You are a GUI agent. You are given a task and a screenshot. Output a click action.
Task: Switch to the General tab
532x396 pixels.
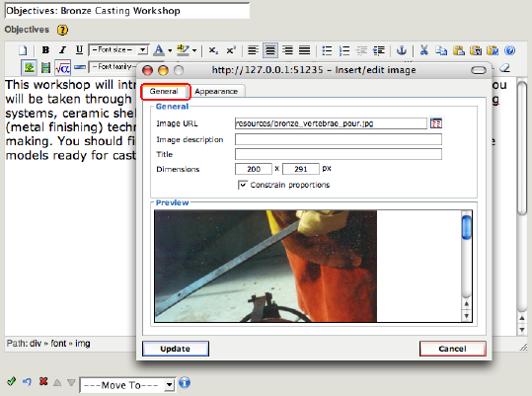pos(164,91)
